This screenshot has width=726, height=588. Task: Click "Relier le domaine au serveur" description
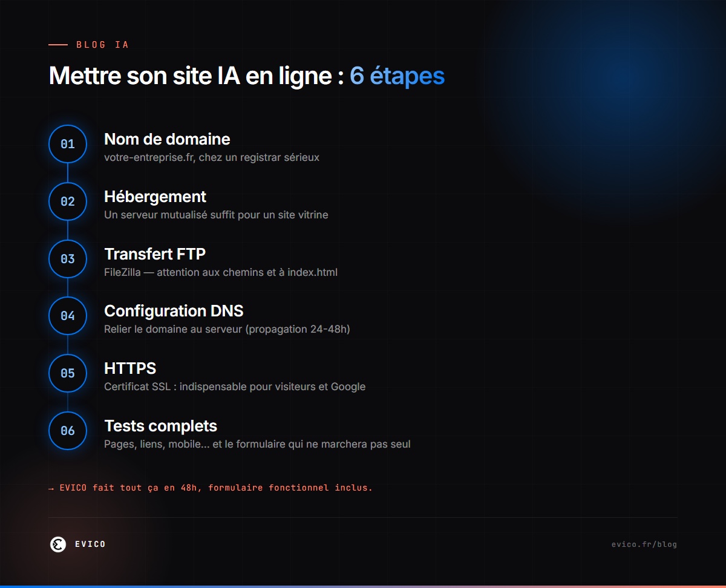227,329
